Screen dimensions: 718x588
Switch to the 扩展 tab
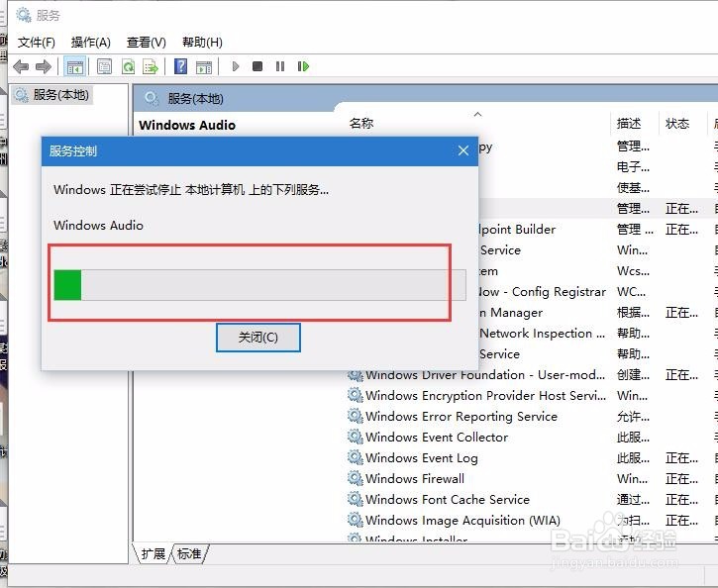[x=153, y=554]
